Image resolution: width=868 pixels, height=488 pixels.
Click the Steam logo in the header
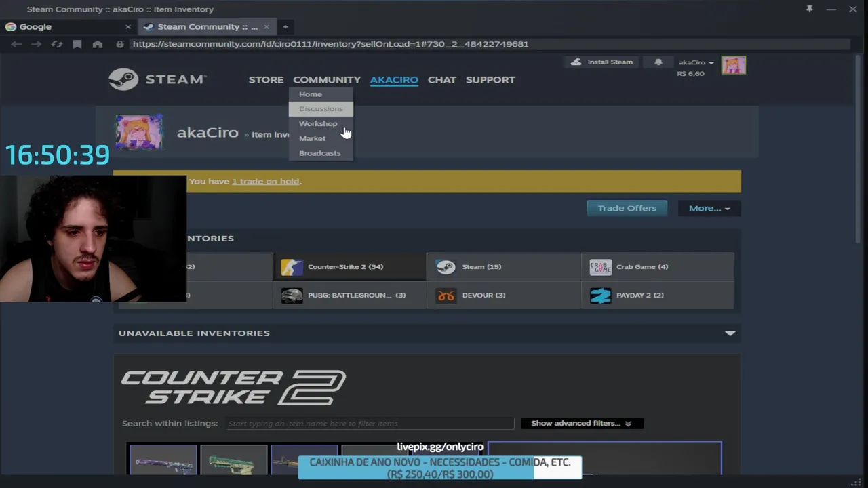click(157, 79)
